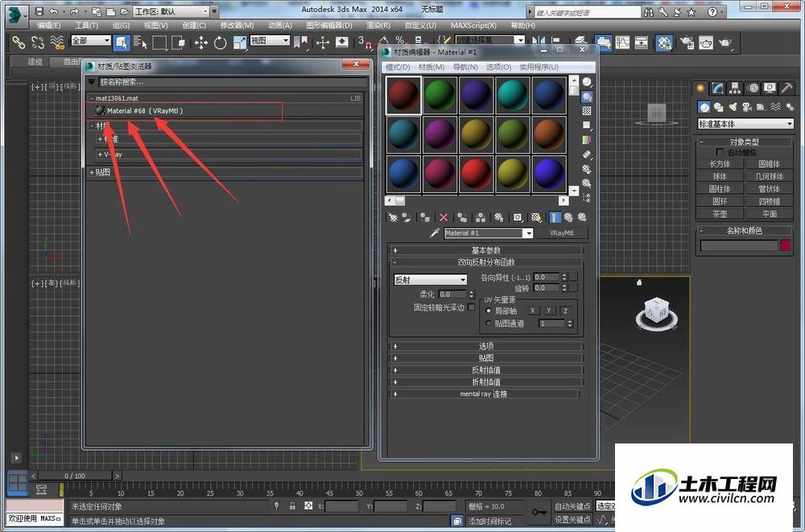This screenshot has width=805, height=532.
Task: Select Material #68 (VRayMtl) in browser
Action: click(x=184, y=111)
